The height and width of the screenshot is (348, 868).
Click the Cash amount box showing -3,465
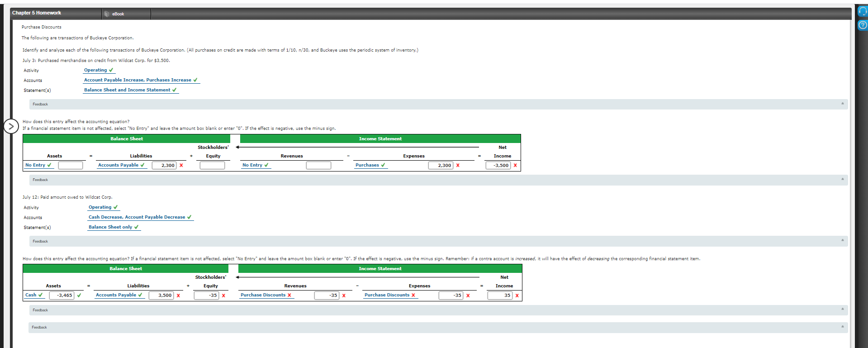pos(62,295)
